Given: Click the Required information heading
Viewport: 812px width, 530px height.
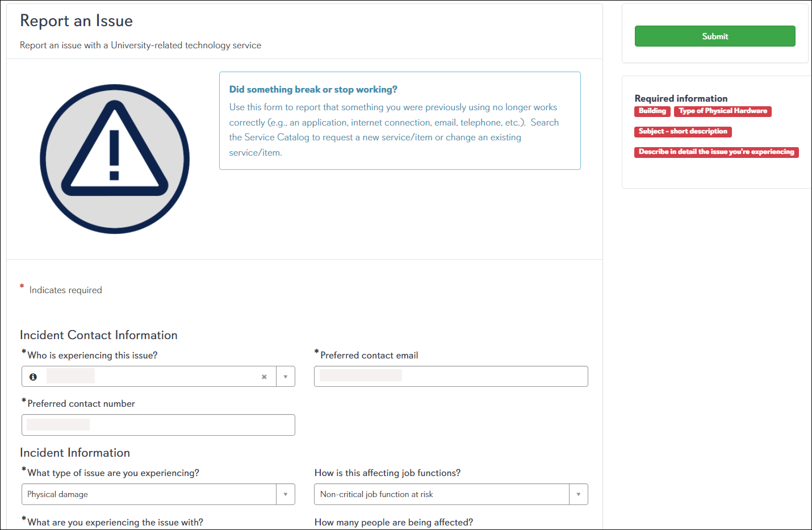Looking at the screenshot, I should [x=681, y=98].
